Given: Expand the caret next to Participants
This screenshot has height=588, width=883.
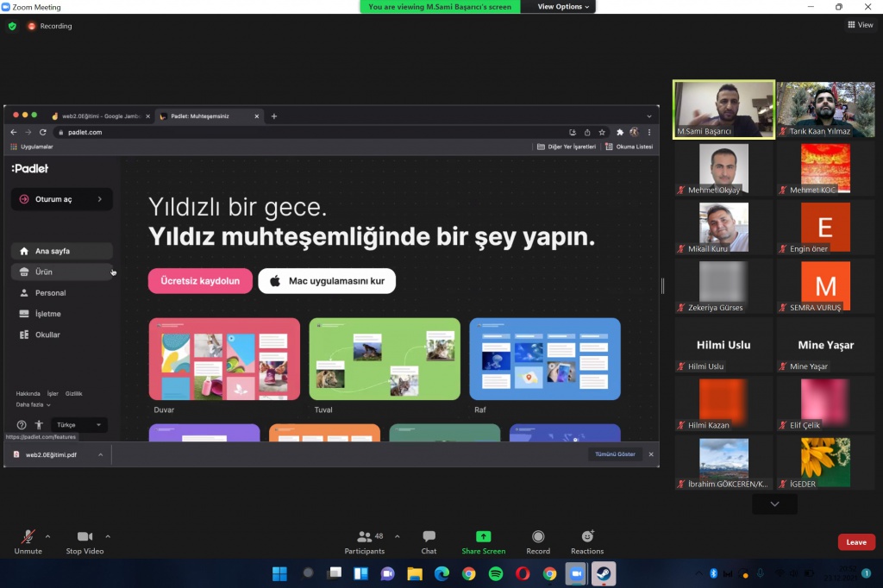Looking at the screenshot, I should coord(398,537).
